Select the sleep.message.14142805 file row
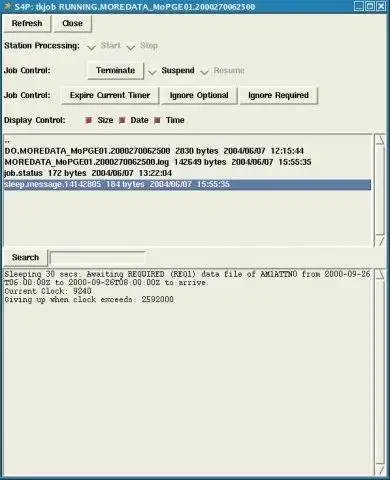The image size is (390, 480). pyautogui.click(x=187, y=185)
